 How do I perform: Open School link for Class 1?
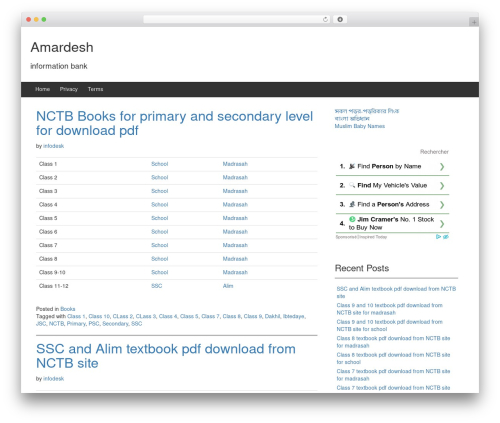160,164
